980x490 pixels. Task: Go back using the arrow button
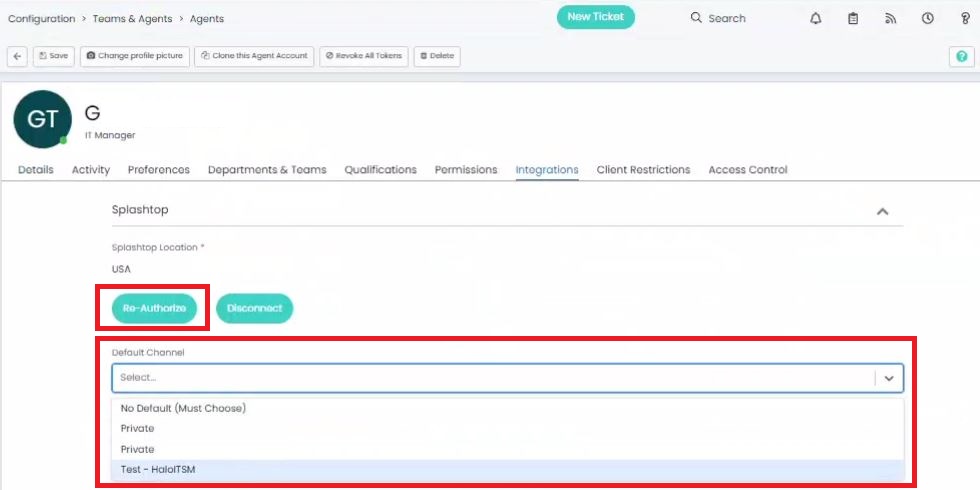point(17,56)
